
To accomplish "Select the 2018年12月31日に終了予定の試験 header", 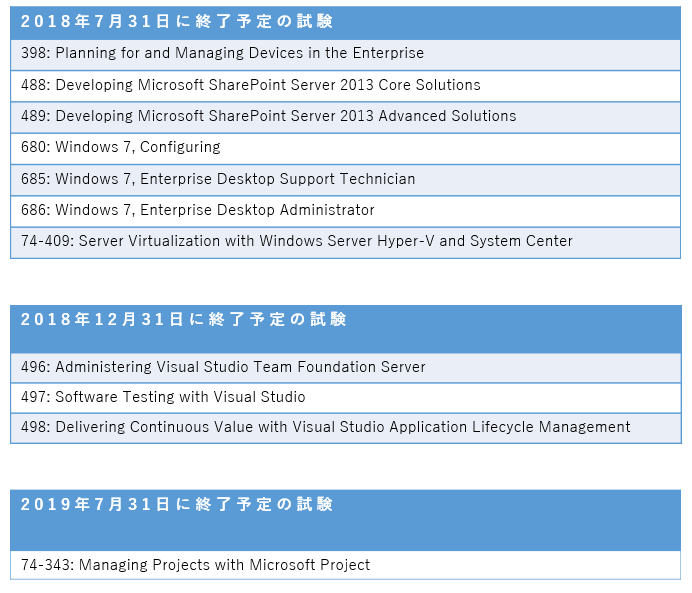I will [x=346, y=329].
